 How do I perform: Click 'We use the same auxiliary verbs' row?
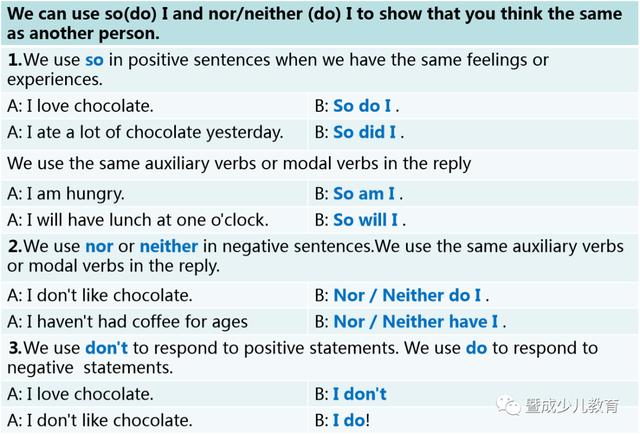click(320, 164)
